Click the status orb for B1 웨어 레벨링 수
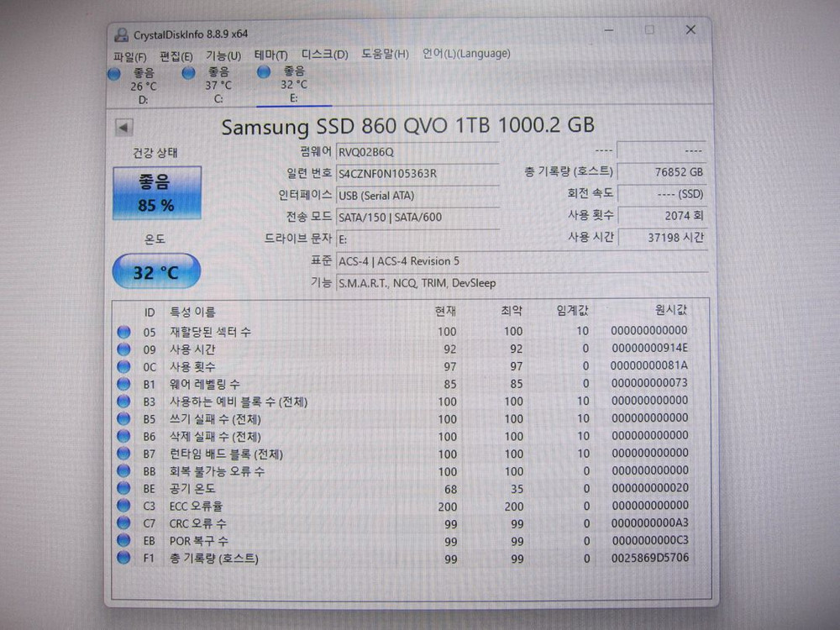Screen dimensions: 840x630 tap(123, 384)
